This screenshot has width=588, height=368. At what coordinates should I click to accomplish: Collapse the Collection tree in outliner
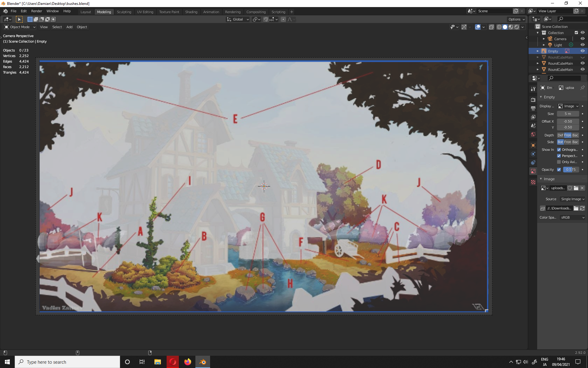point(537,33)
